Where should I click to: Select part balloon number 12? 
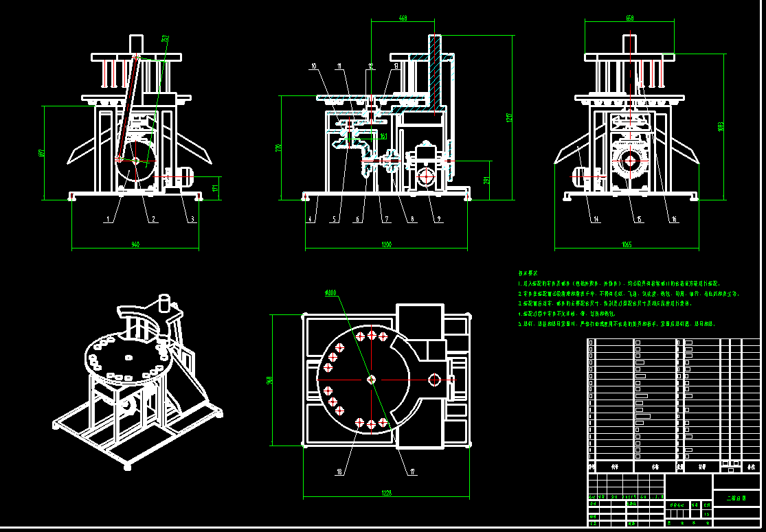(x=370, y=66)
